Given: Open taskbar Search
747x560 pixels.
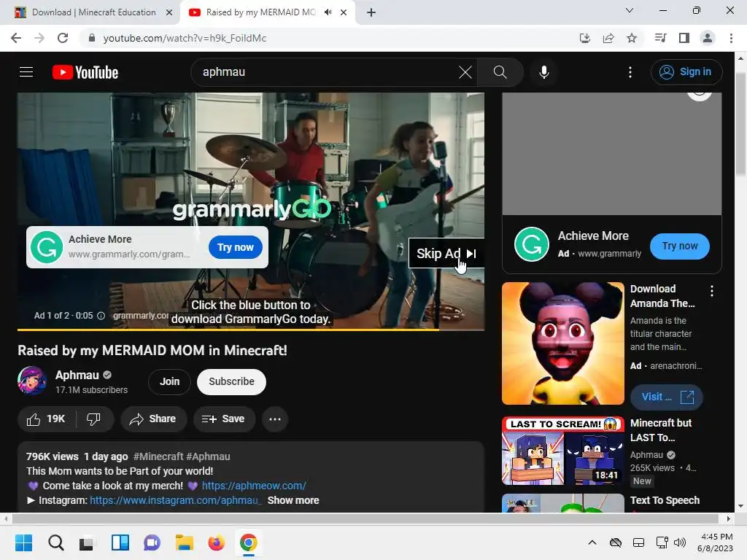Looking at the screenshot, I should coord(55,542).
